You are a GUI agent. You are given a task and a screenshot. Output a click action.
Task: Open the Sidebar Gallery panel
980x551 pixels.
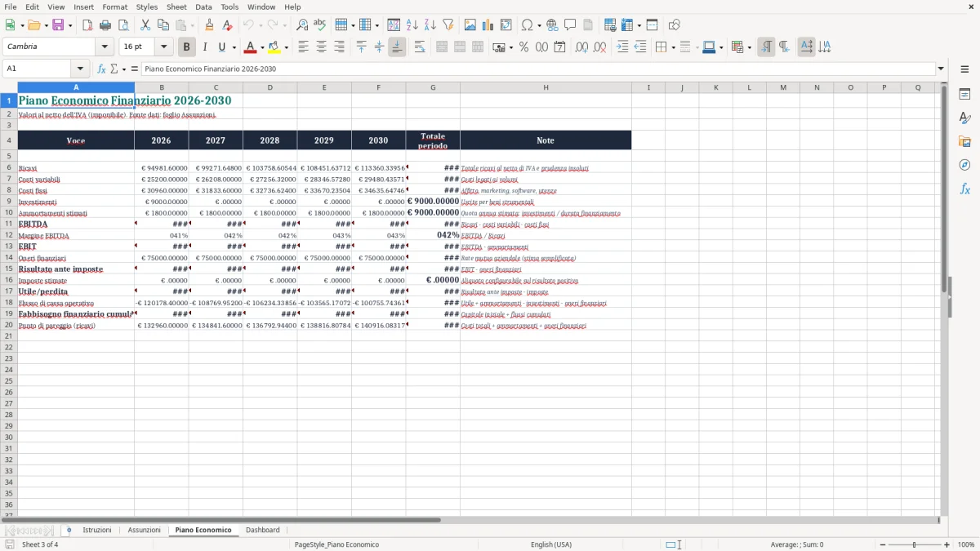tap(964, 141)
